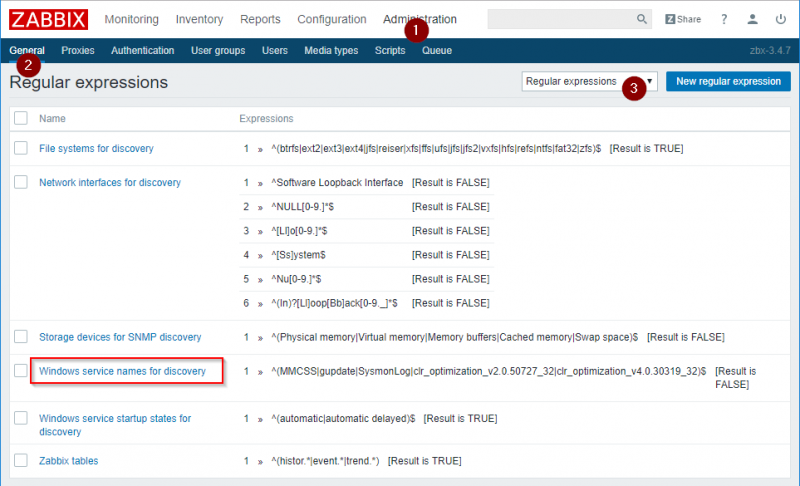This screenshot has width=800, height=486.
Task: Check the Zabbix tables row
Action: 21,461
